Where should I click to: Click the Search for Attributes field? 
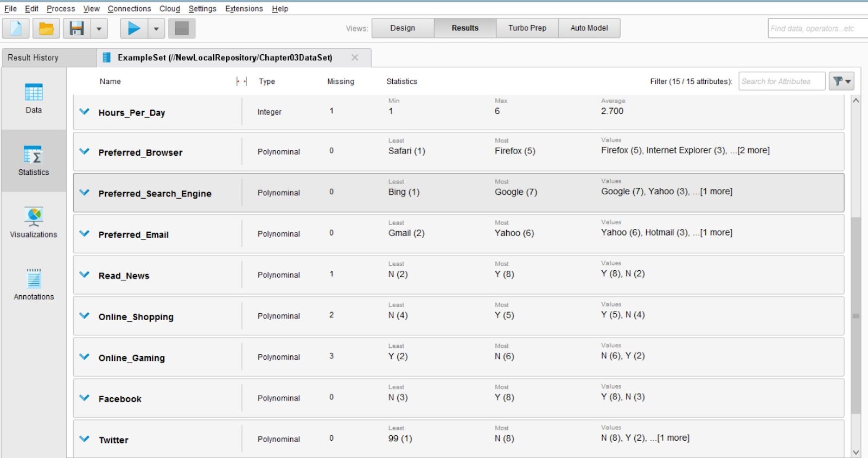(x=782, y=81)
